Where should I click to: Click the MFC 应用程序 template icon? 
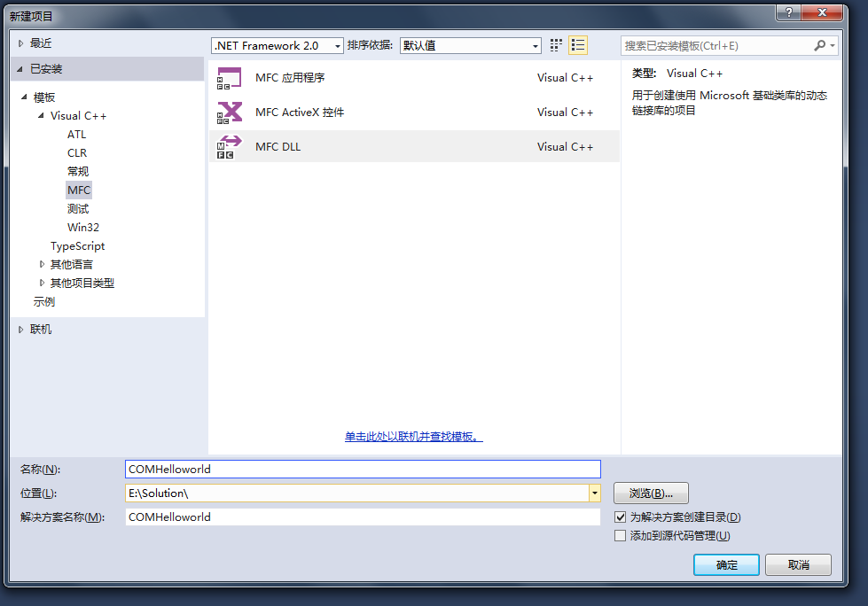229,79
